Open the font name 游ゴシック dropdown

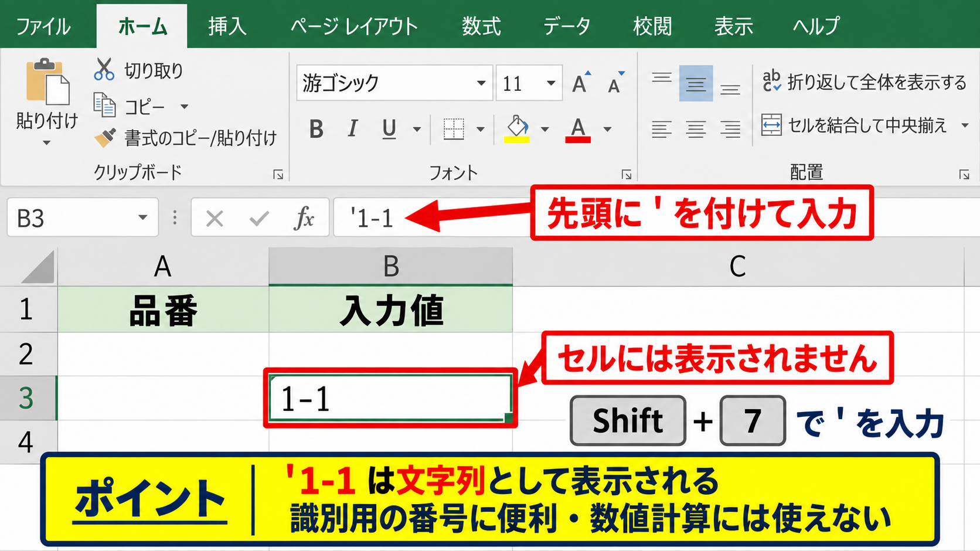pyautogui.click(x=481, y=83)
